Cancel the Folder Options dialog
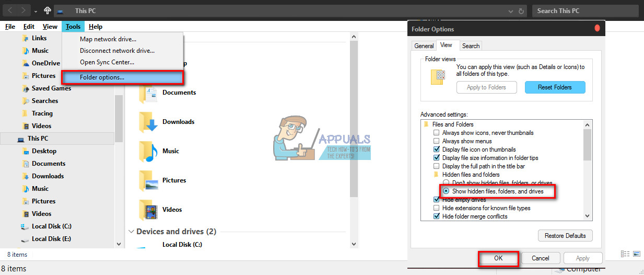The height and width of the screenshot is (275, 644). [x=540, y=258]
